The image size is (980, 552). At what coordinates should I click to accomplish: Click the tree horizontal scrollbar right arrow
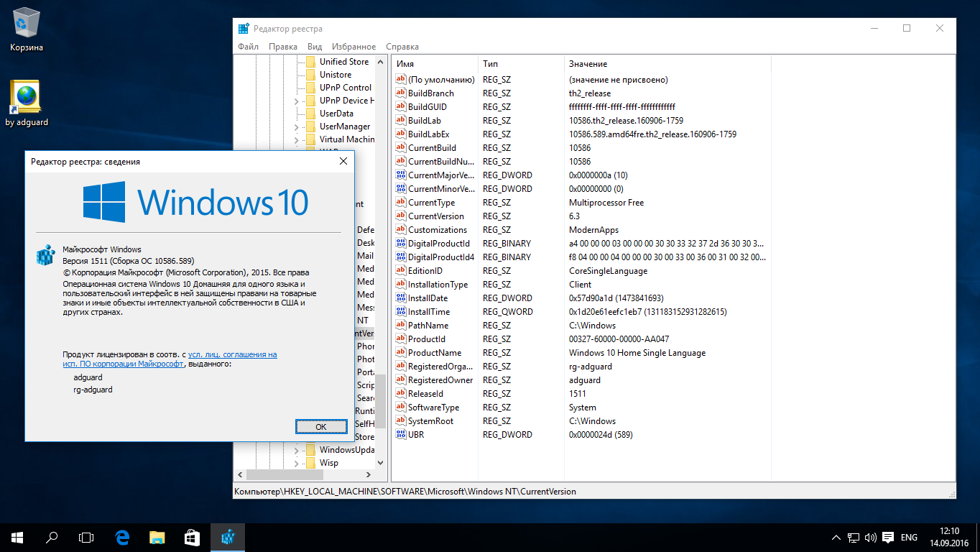[x=369, y=475]
